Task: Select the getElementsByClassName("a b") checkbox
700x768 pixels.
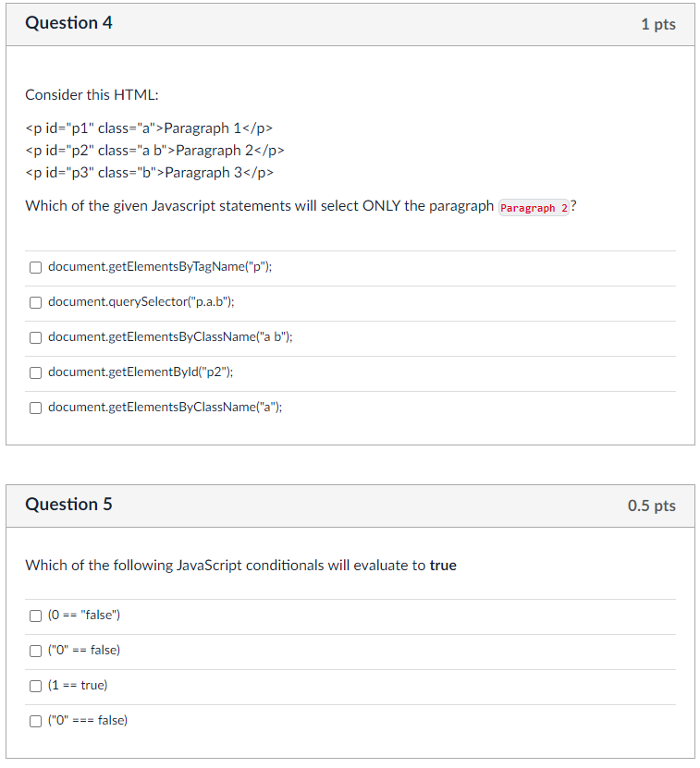Action: (35, 338)
